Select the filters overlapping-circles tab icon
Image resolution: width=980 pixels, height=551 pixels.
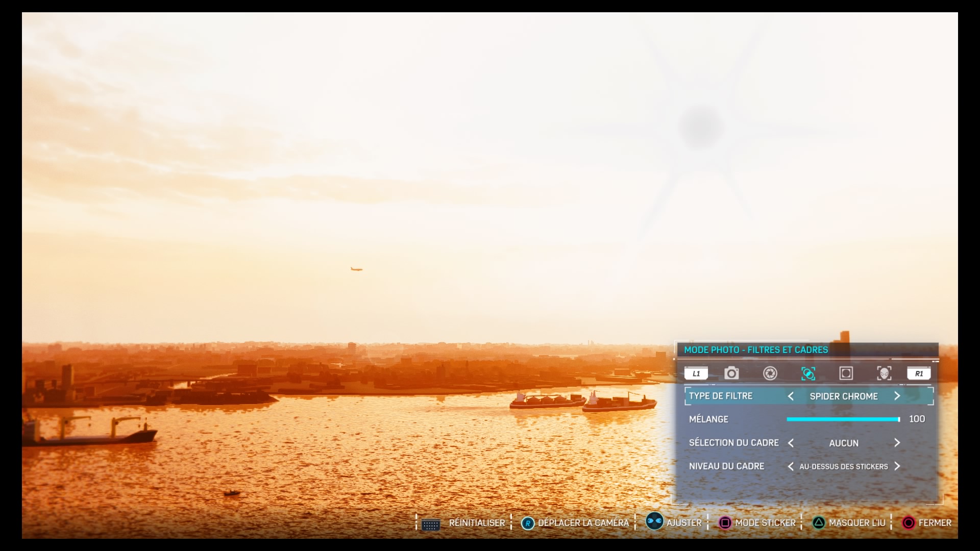pyautogui.click(x=808, y=373)
